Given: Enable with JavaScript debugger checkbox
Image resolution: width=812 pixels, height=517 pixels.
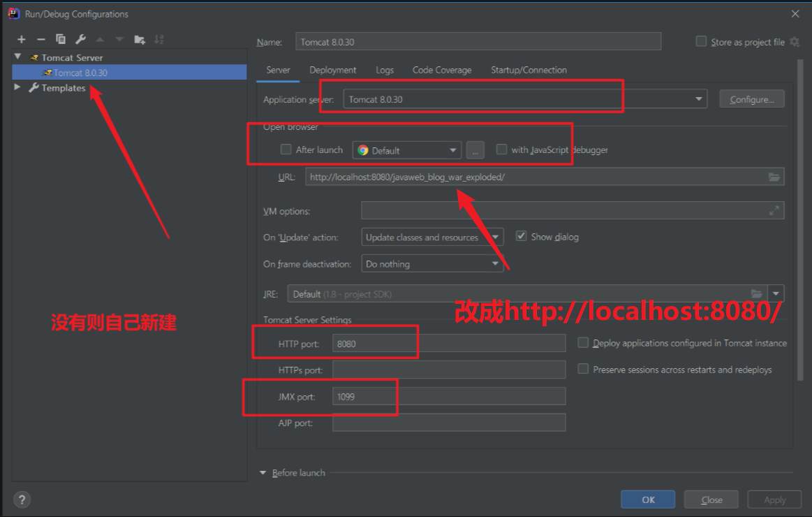Looking at the screenshot, I should 501,150.
